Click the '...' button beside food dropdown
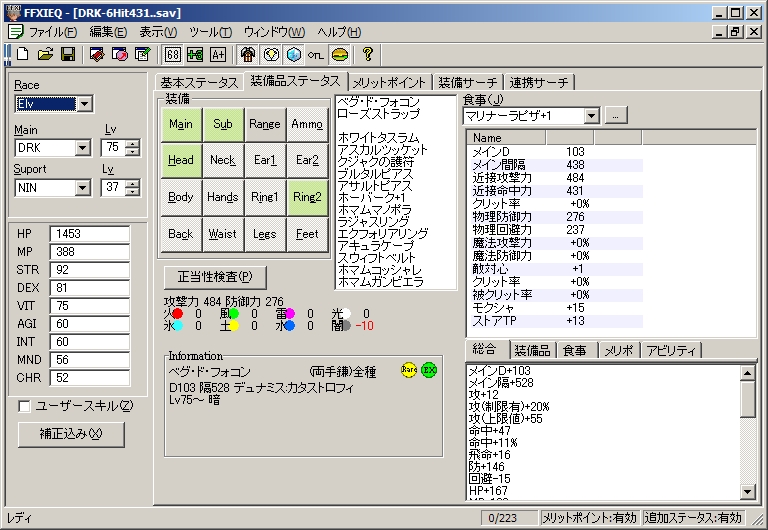768x530 pixels. point(616,116)
